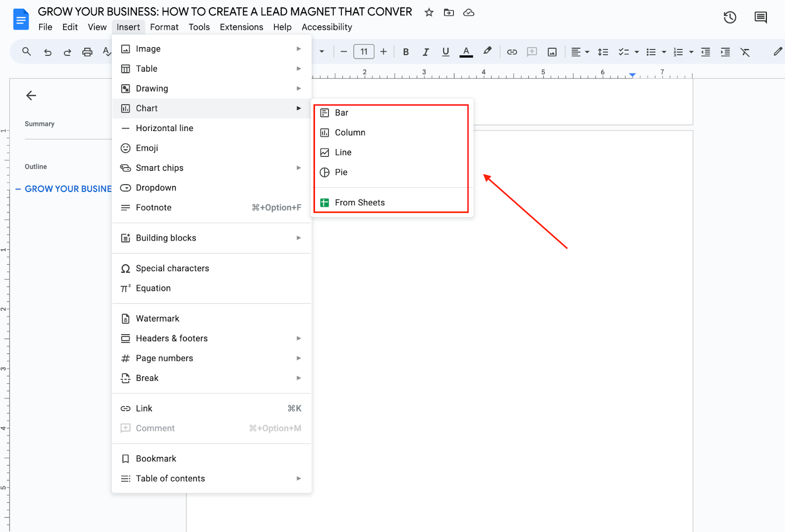Insert link from toolbar

coord(512,52)
